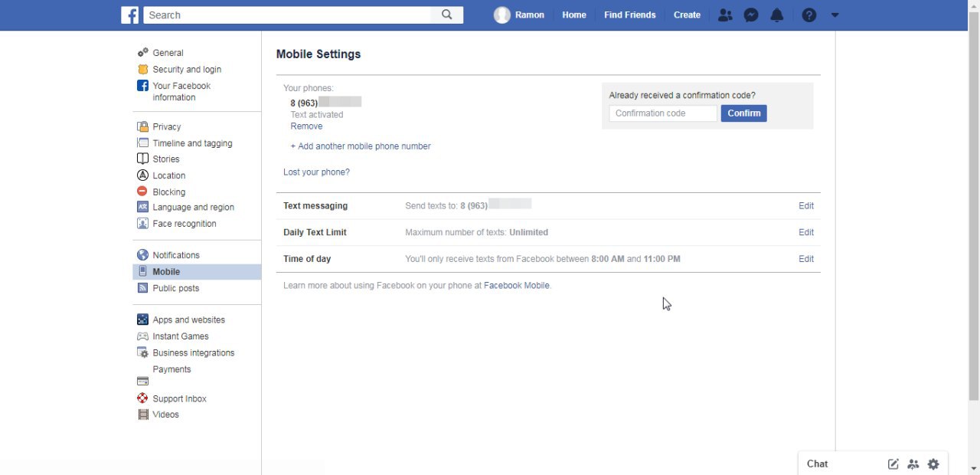Click the Facebook logo icon
The image size is (980, 475).
point(130,15)
